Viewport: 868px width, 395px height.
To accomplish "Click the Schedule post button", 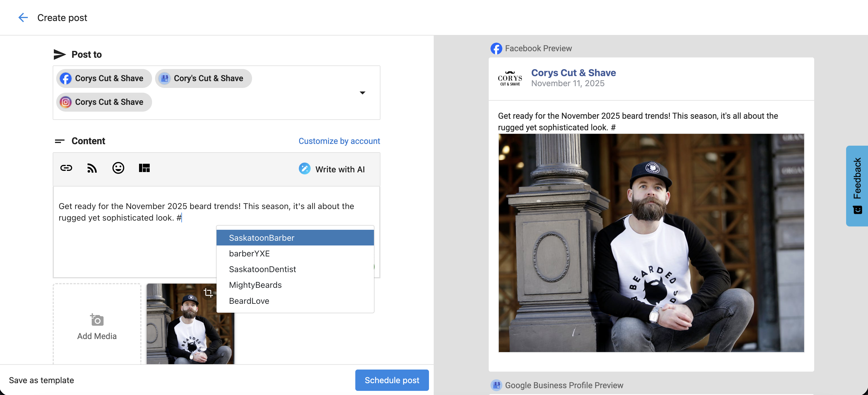I will [391, 380].
